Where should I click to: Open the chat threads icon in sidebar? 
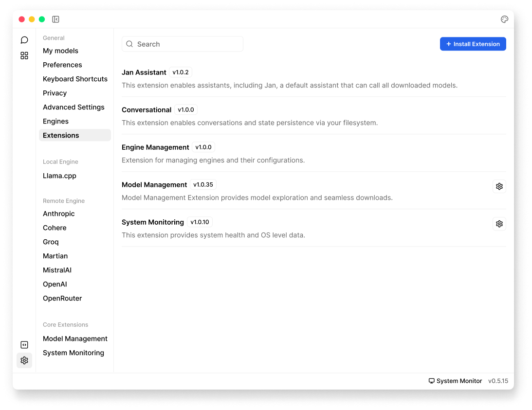pyautogui.click(x=24, y=40)
